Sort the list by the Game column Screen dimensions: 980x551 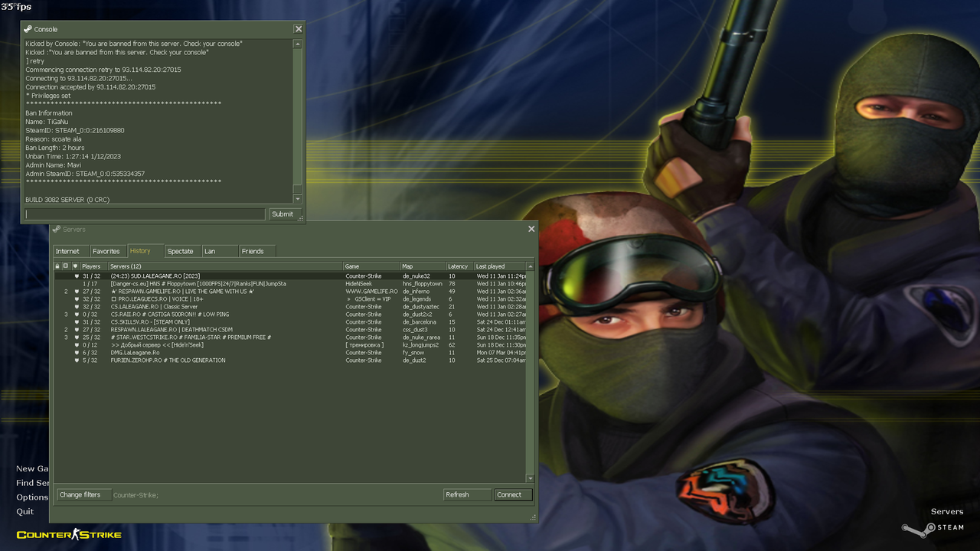tap(371, 266)
